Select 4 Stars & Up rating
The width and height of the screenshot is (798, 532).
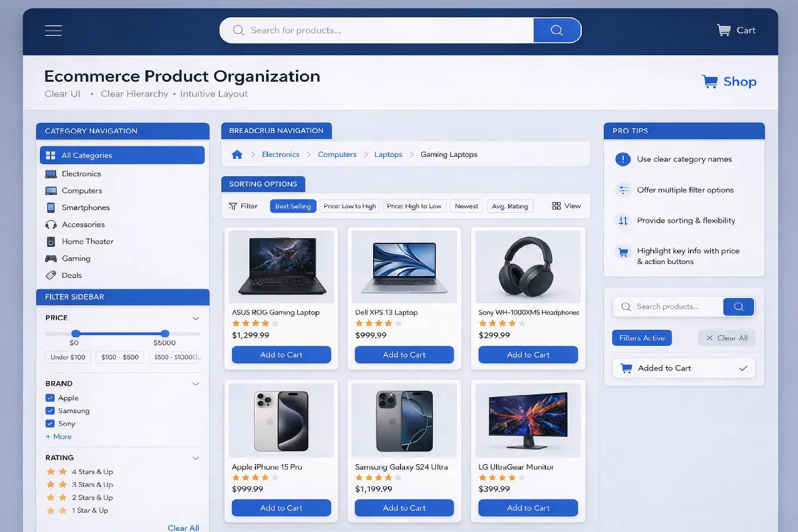pyautogui.click(x=80, y=471)
